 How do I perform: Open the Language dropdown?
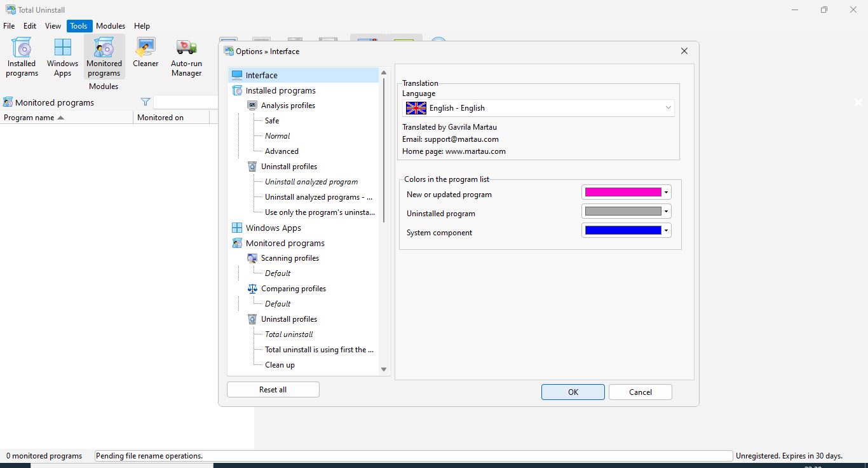[x=538, y=108]
